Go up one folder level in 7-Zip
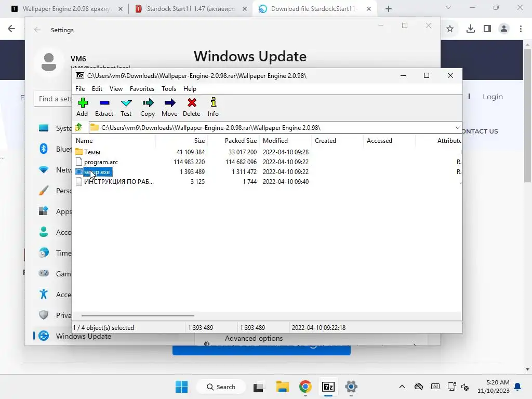 tap(79, 128)
